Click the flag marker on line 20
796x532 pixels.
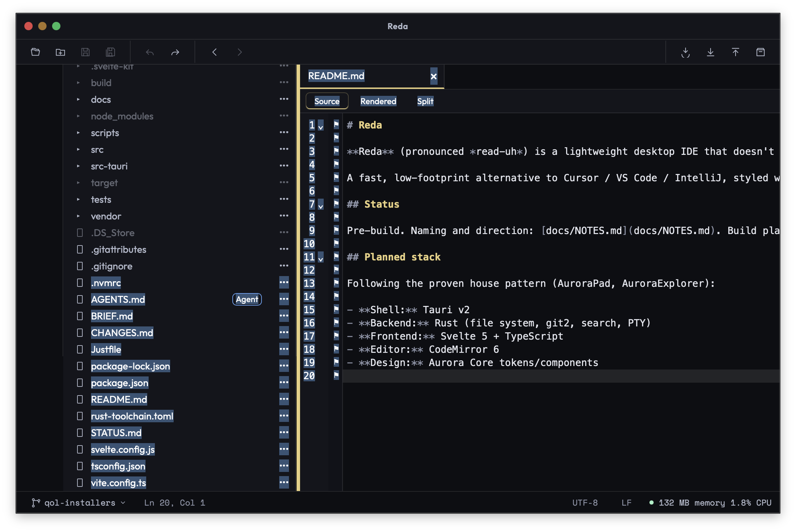tap(336, 375)
